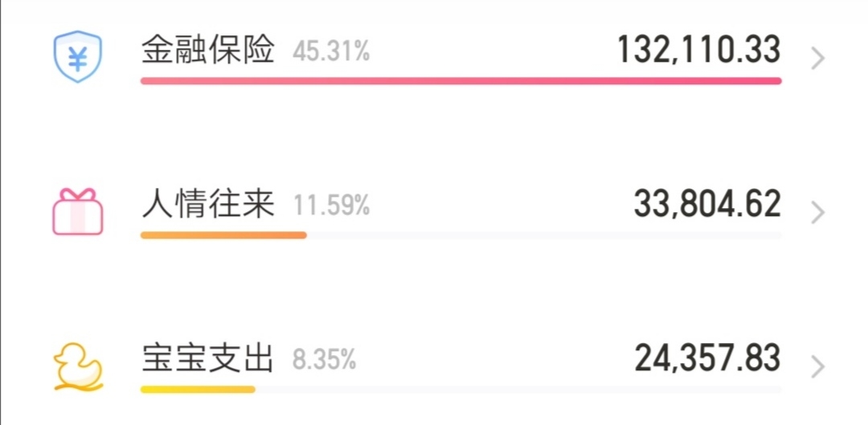
Task: Select the orange 人情往来 progress bar
Action: 223,235
